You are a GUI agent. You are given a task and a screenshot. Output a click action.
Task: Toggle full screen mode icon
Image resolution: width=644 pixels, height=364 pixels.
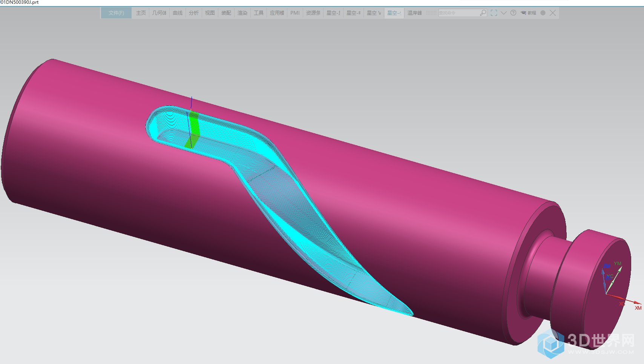tap(494, 13)
